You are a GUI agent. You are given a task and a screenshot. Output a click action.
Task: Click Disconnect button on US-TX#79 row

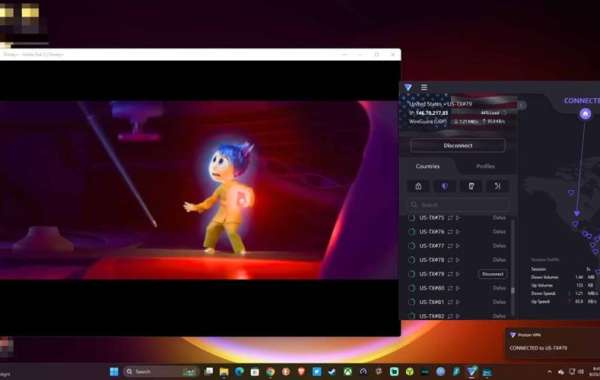pos(492,274)
